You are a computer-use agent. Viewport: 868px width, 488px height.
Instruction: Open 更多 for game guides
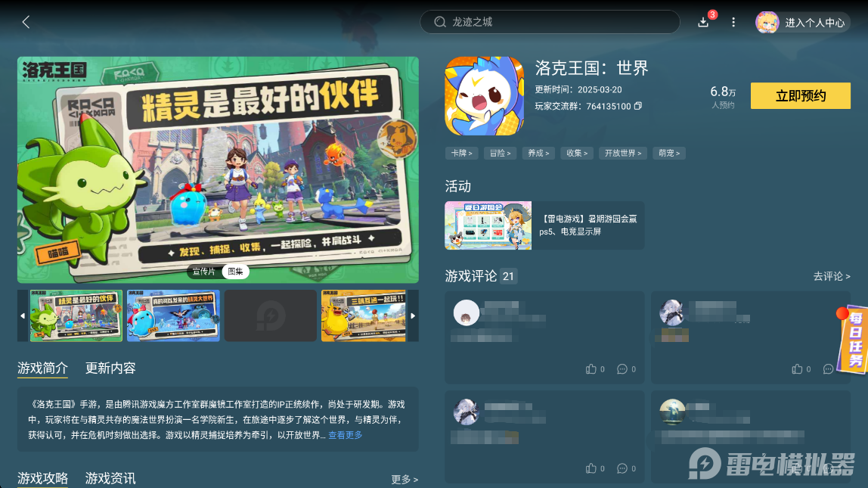(405, 480)
